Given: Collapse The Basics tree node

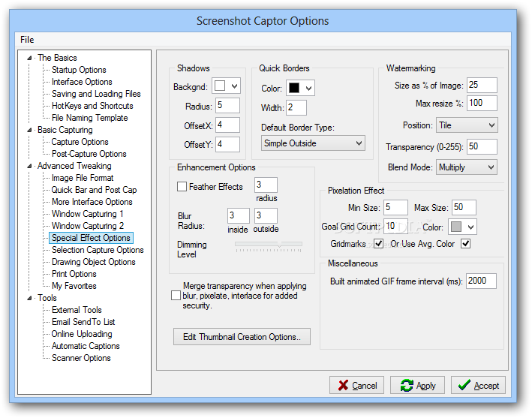Looking at the screenshot, I should click(29, 58).
